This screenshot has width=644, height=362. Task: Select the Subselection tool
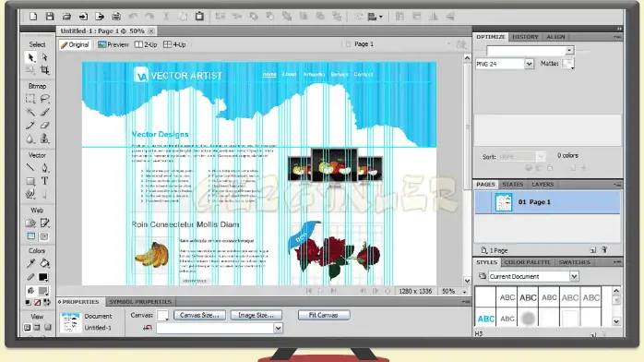(45, 57)
